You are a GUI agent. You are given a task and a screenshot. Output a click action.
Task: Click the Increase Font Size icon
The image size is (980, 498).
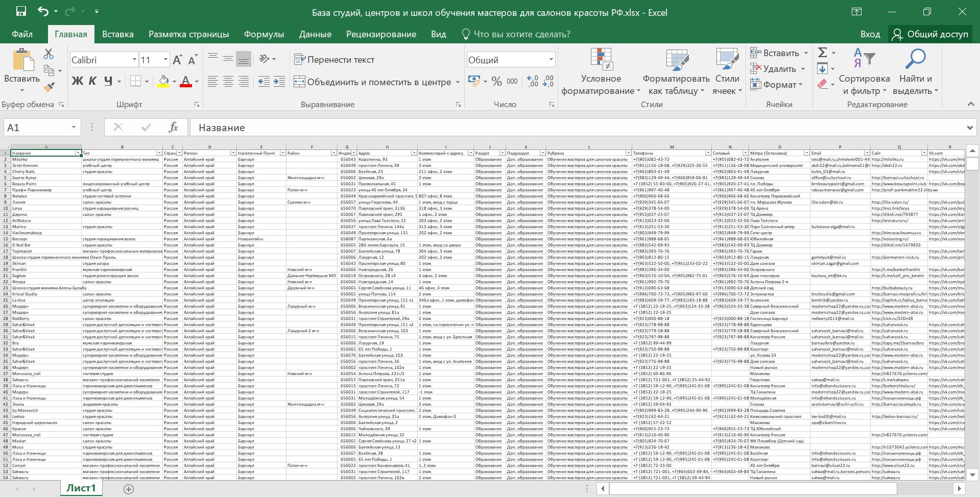(x=177, y=60)
